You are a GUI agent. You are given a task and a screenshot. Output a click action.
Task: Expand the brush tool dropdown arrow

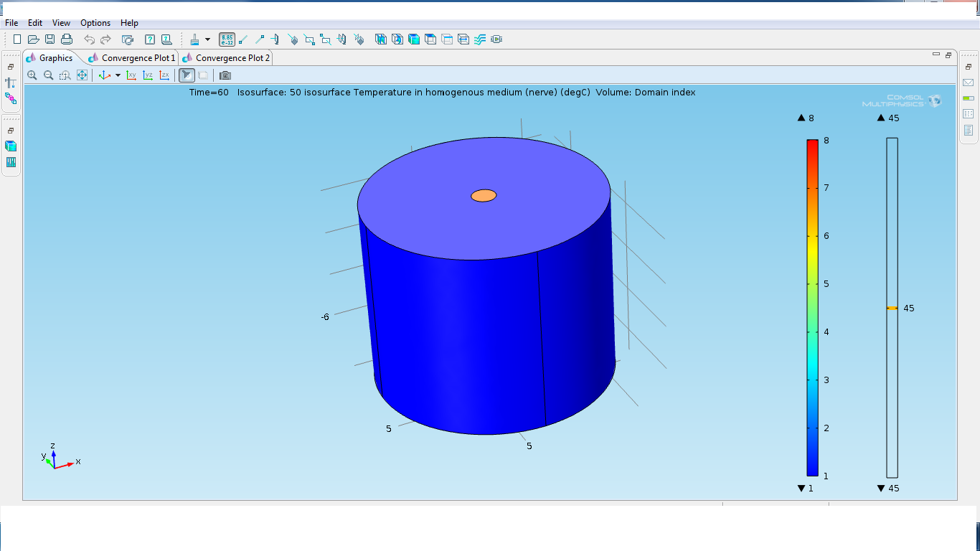click(x=207, y=39)
